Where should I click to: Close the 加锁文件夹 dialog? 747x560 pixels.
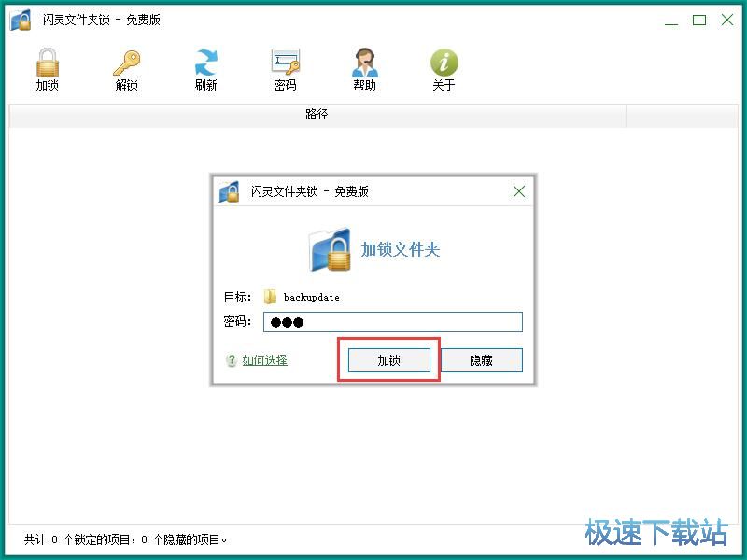519,191
